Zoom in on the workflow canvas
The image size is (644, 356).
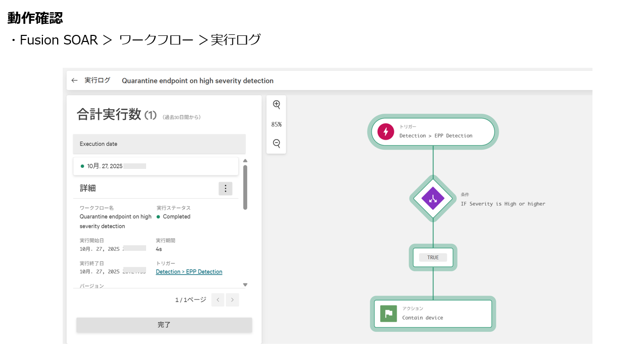[x=277, y=105]
